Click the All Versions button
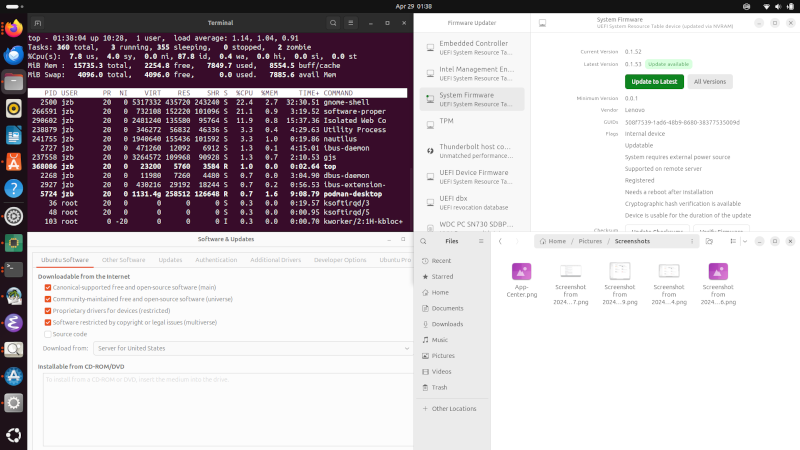 pyautogui.click(x=710, y=81)
